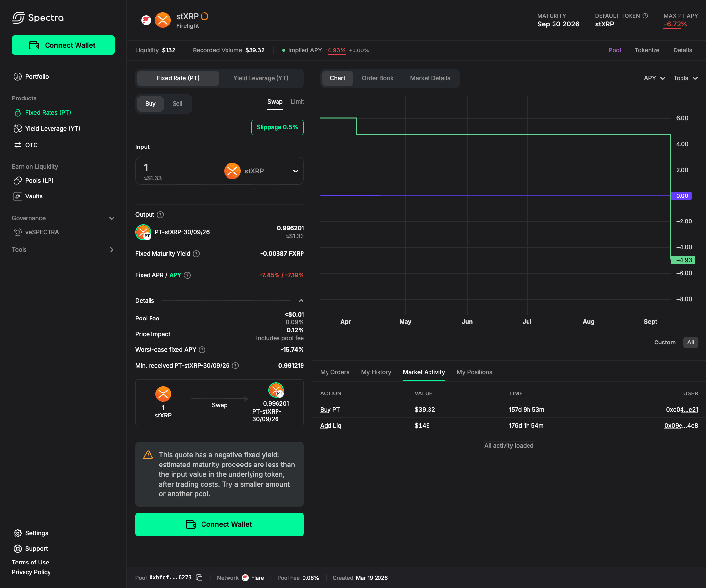706x588 pixels.
Task: Click the Portfolio chart icon in sidebar
Action: click(18, 77)
